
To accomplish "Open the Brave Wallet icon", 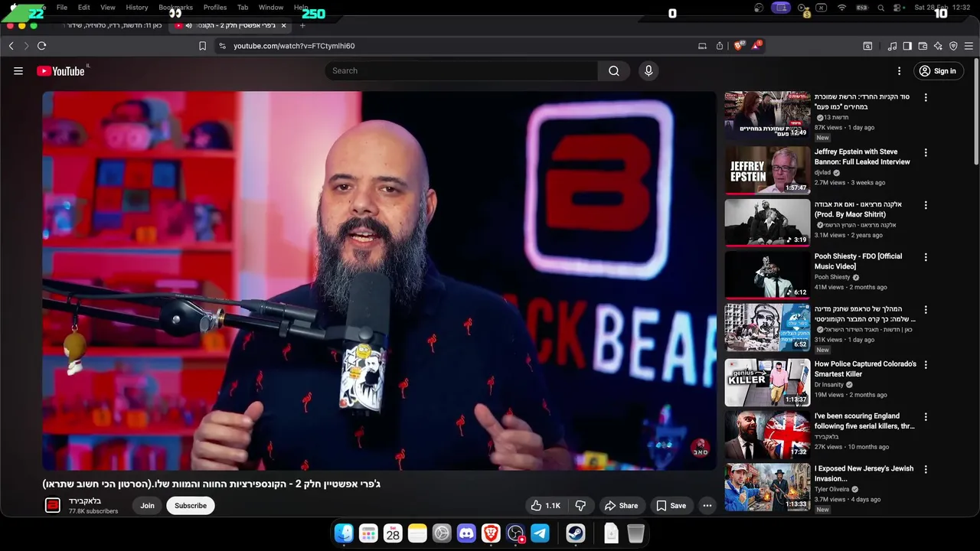I will [923, 46].
